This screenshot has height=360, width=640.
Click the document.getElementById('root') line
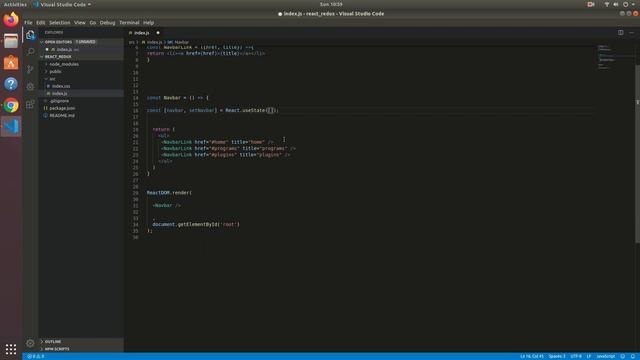tap(196, 224)
